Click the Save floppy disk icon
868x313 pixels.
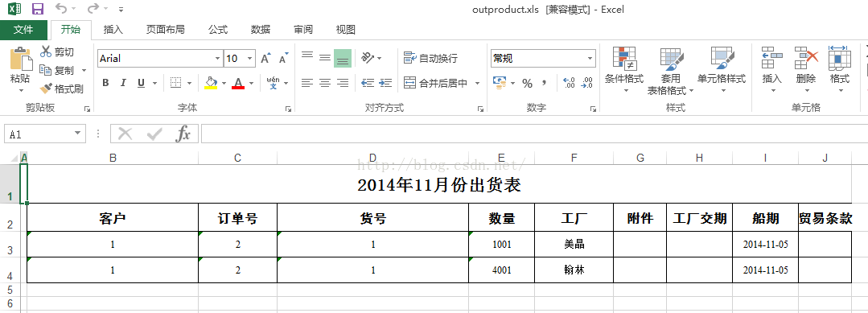click(x=38, y=9)
